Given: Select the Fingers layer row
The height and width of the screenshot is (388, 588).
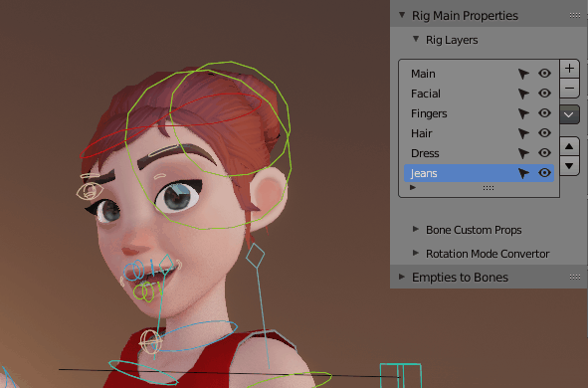Looking at the screenshot, I should pos(479,113).
